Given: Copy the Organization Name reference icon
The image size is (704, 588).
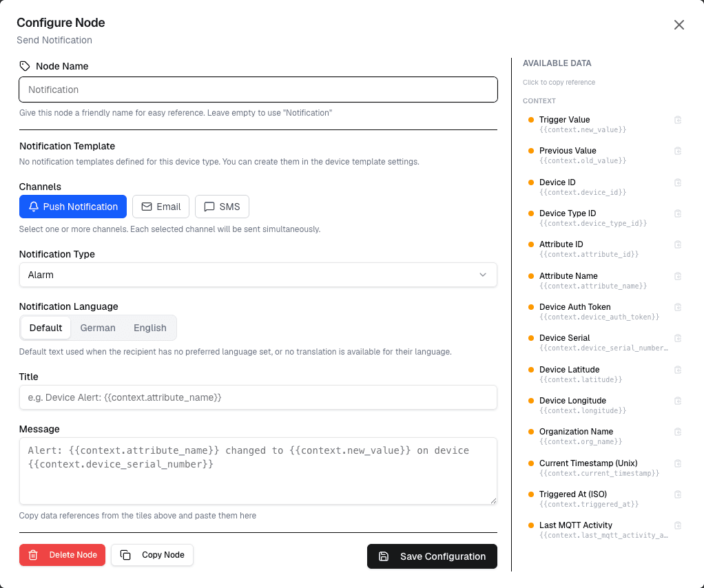Looking at the screenshot, I should pyautogui.click(x=678, y=432).
